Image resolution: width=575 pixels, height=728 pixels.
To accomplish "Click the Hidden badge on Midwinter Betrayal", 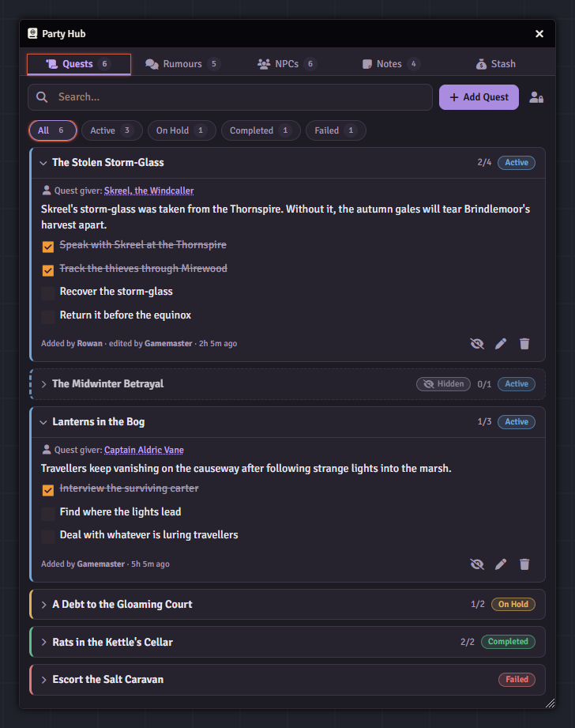I will (x=443, y=384).
